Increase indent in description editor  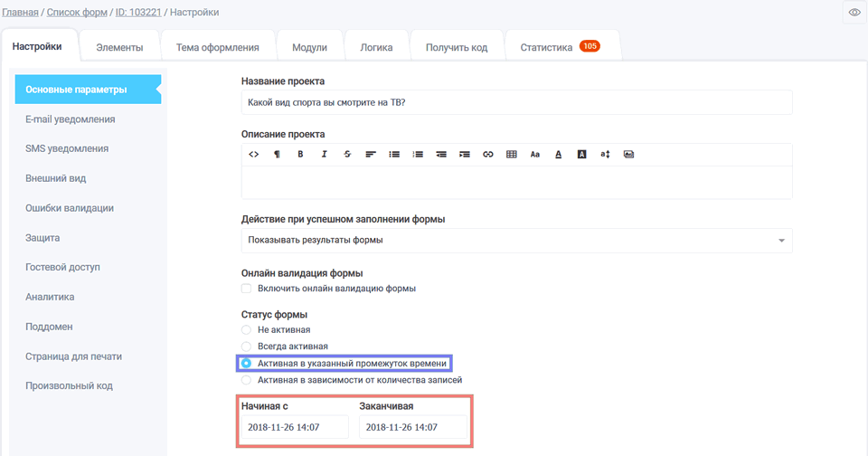click(x=465, y=155)
